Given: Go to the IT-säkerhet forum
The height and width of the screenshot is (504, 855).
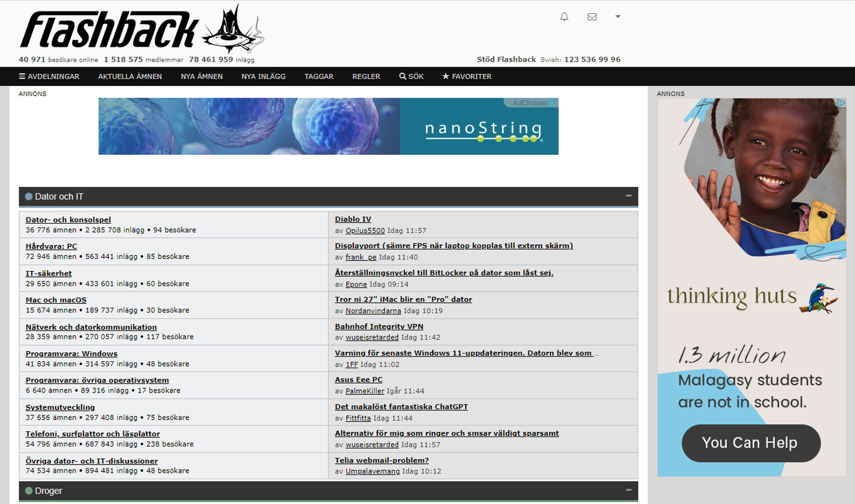Looking at the screenshot, I should 49,273.
